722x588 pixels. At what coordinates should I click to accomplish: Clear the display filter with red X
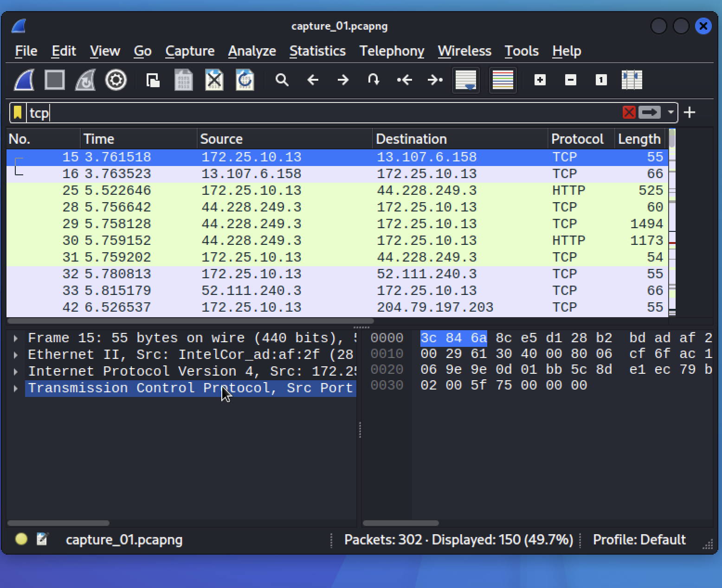(x=629, y=112)
